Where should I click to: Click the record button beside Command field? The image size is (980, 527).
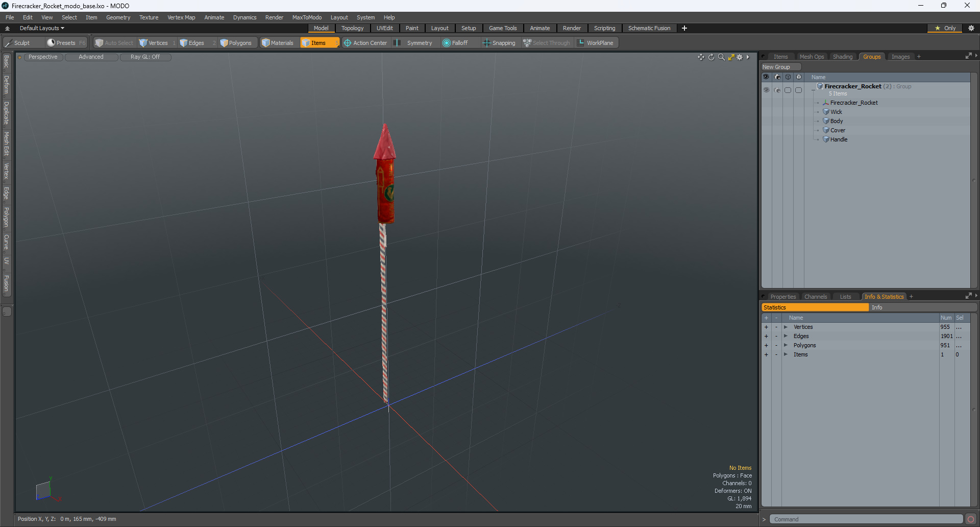click(x=971, y=519)
